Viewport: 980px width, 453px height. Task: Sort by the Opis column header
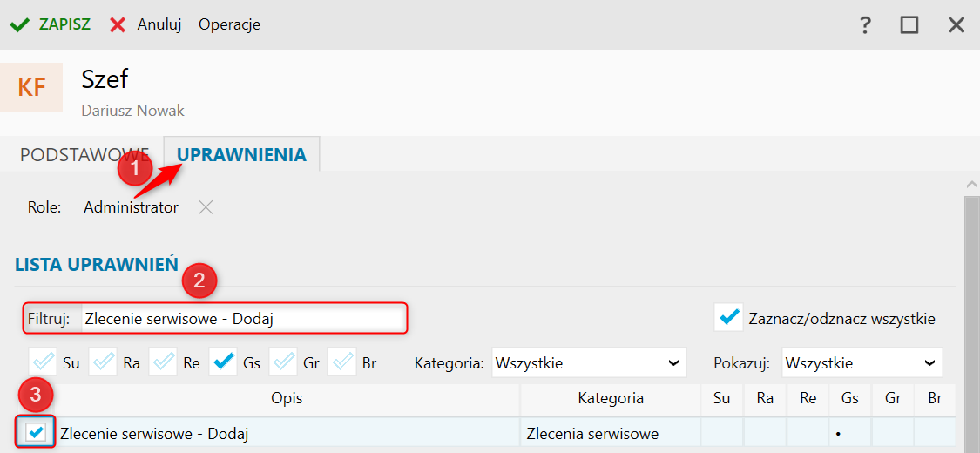tap(287, 399)
